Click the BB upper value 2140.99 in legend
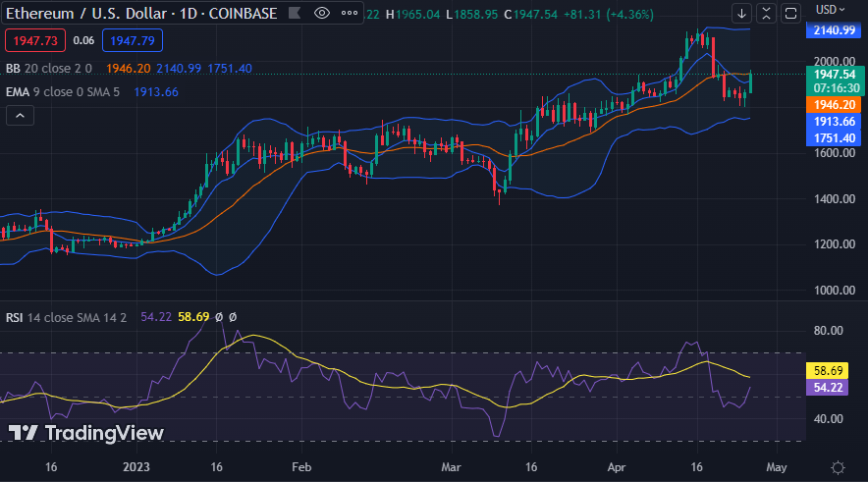The height and width of the screenshot is (482, 868). 179,69
